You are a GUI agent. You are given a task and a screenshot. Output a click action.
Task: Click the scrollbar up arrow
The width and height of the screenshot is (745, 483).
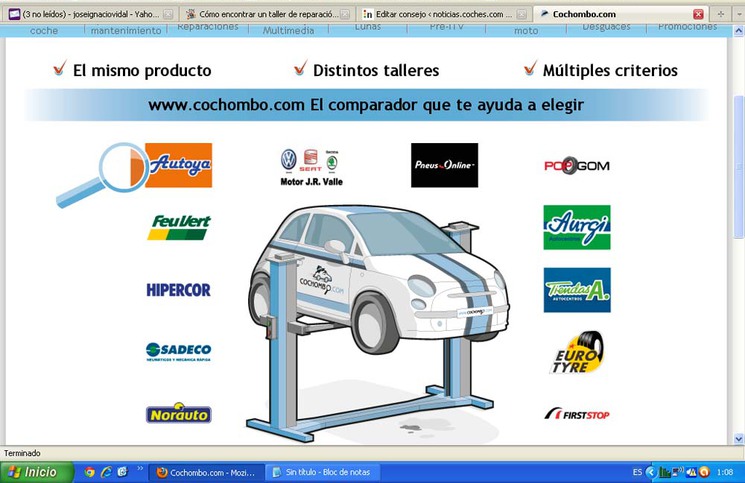(739, 31)
